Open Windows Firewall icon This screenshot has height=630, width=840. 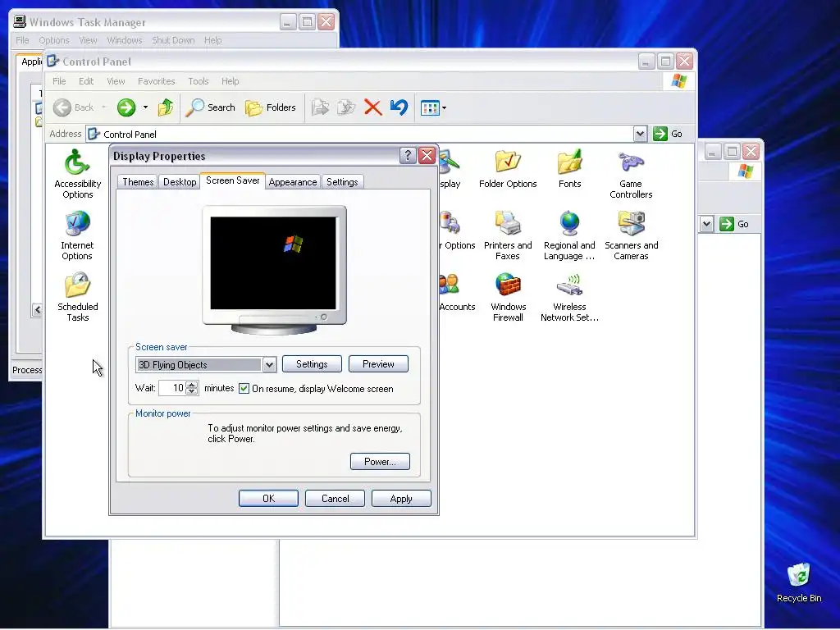click(507, 297)
